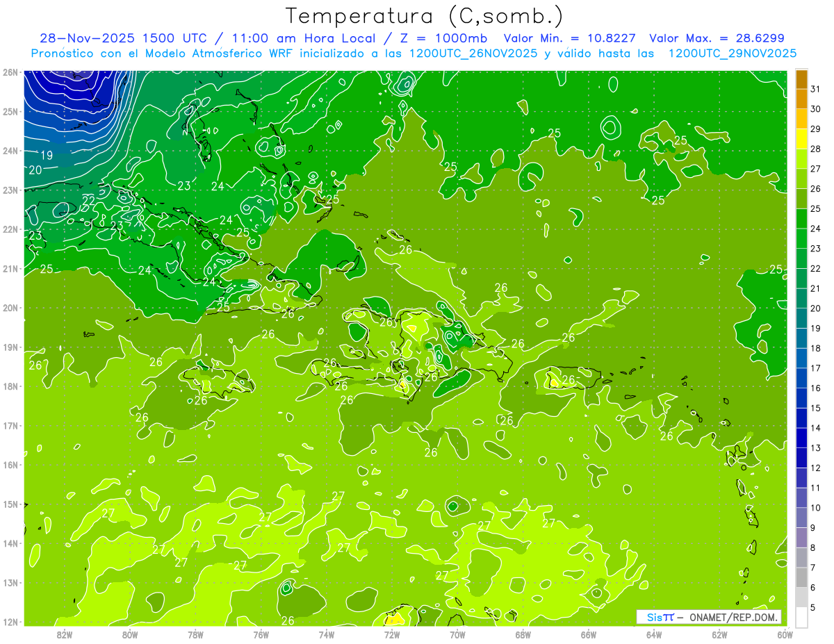The image size is (834, 644).
Task: Click the 70W longitude axis label
Action: tap(457, 634)
